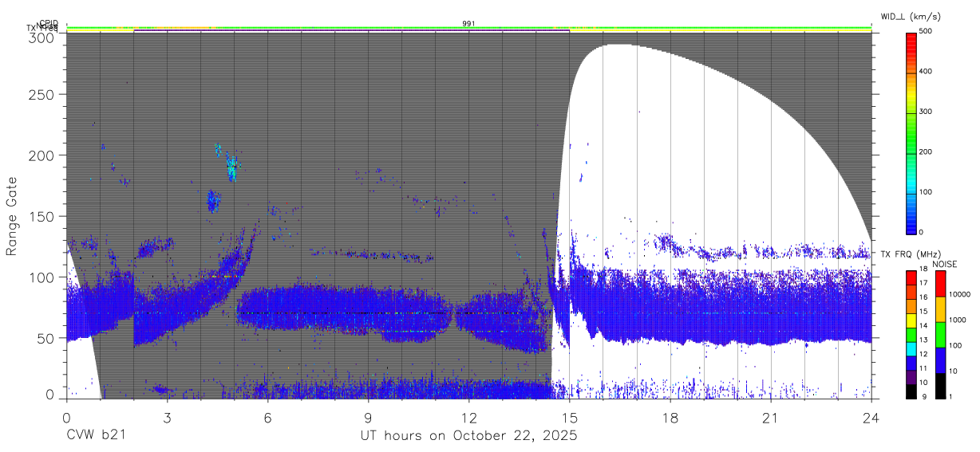Click the 12 hour tick on the UT axis
Screen dimensions: 980x452
point(469,418)
